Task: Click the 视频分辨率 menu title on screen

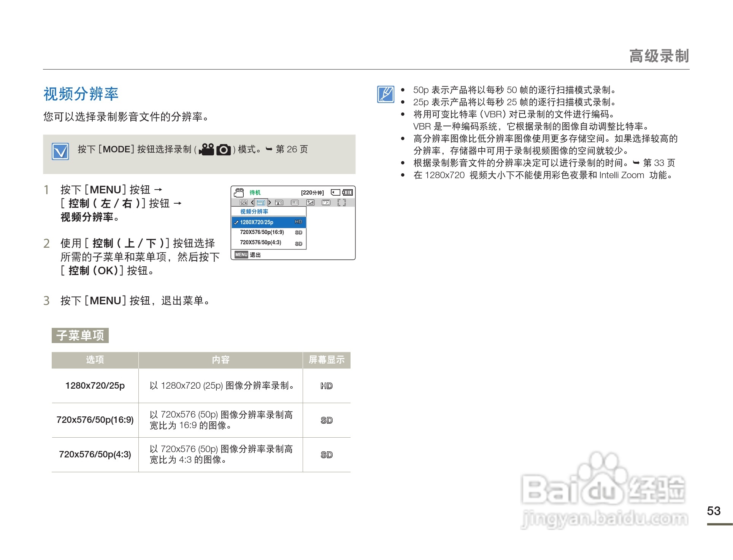Action: [x=254, y=212]
